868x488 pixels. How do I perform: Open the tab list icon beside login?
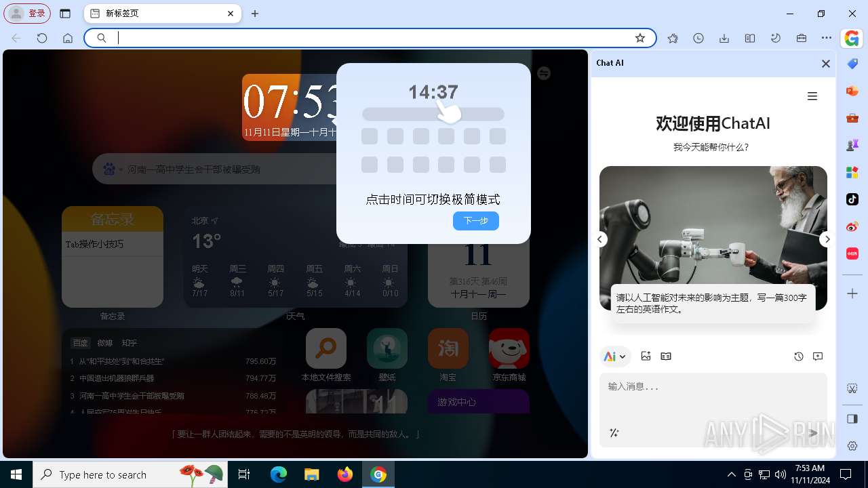pos(65,14)
